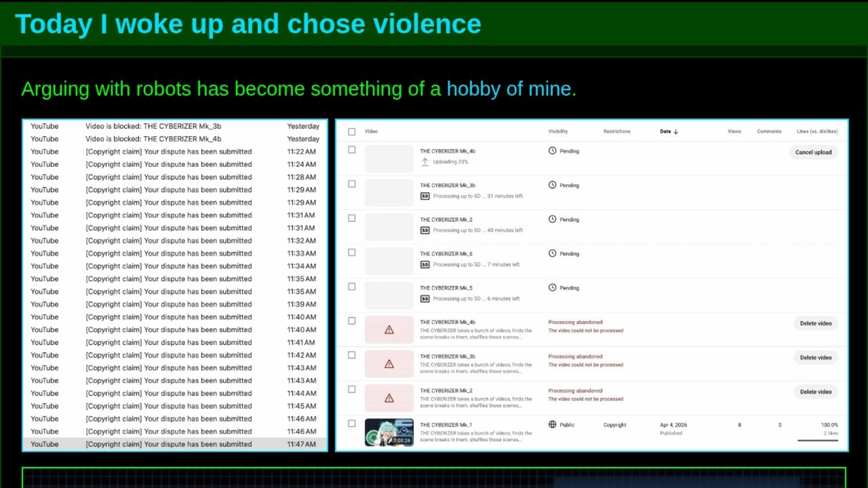Click the Pending clock icon for Mk_6
Screen dimensions: 868x488
coord(552,253)
